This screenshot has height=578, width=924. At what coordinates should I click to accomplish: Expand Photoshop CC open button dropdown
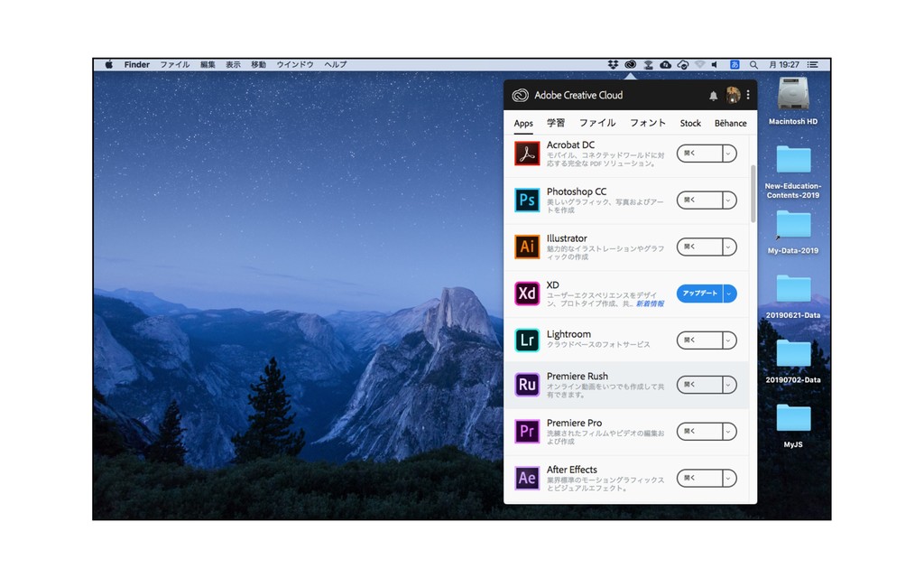pyautogui.click(x=729, y=200)
